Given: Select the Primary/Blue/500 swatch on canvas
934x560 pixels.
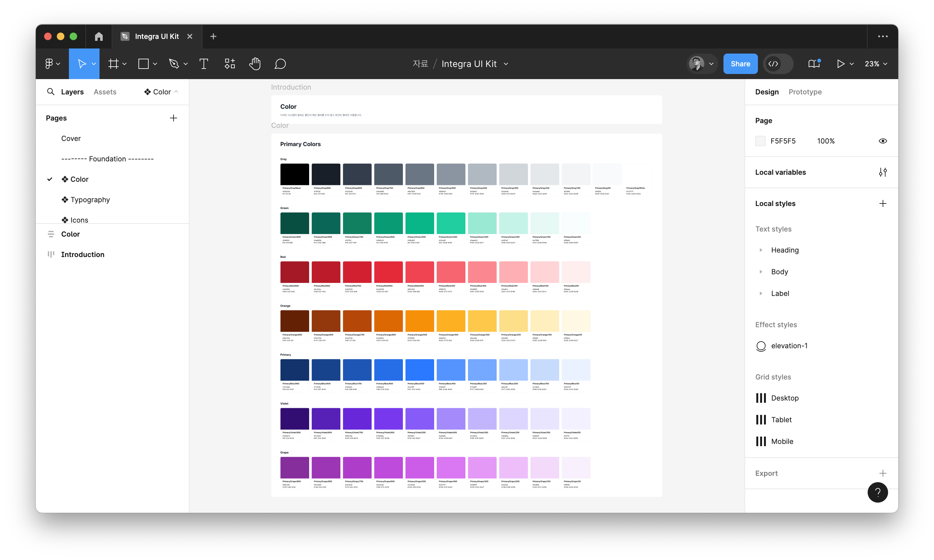Looking at the screenshot, I should [x=420, y=370].
